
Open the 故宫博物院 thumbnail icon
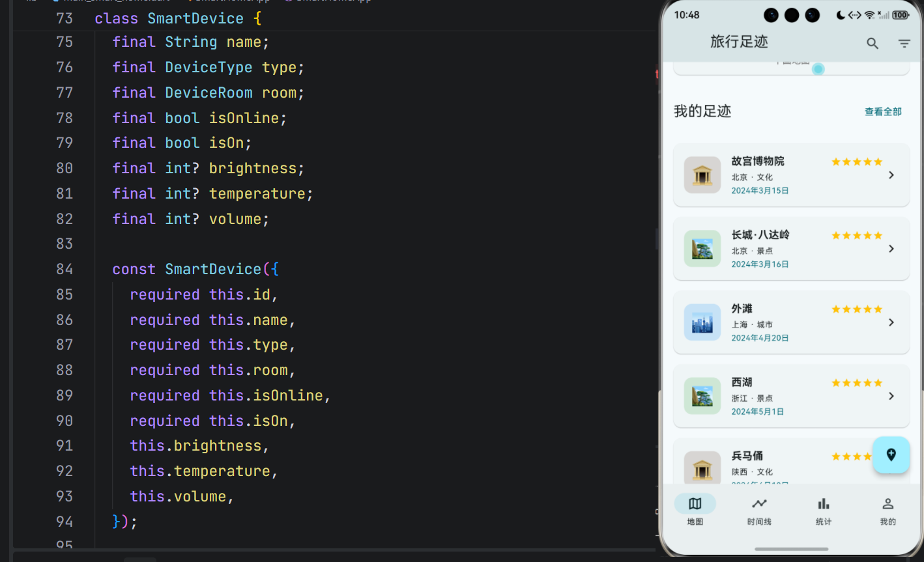coord(702,175)
